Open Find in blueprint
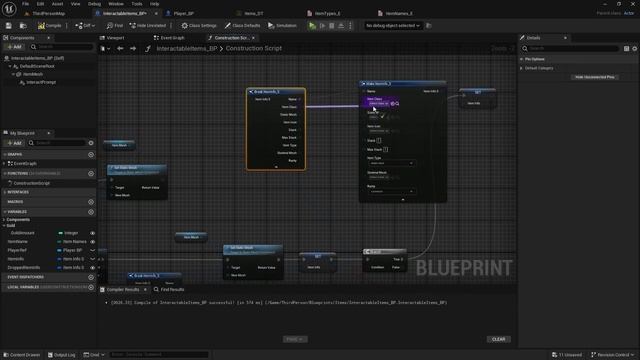 pos(115,26)
